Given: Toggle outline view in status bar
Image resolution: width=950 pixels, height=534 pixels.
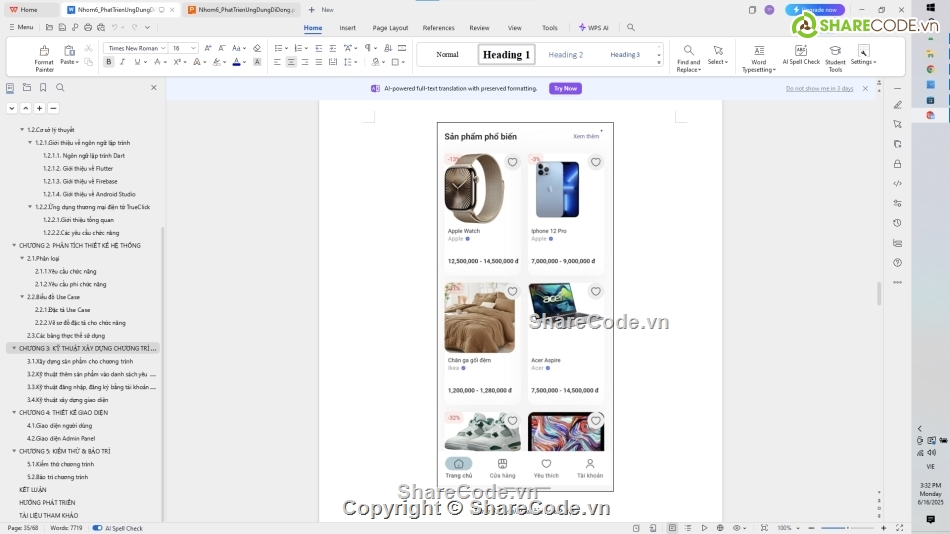Looking at the screenshot, I should point(688,528).
